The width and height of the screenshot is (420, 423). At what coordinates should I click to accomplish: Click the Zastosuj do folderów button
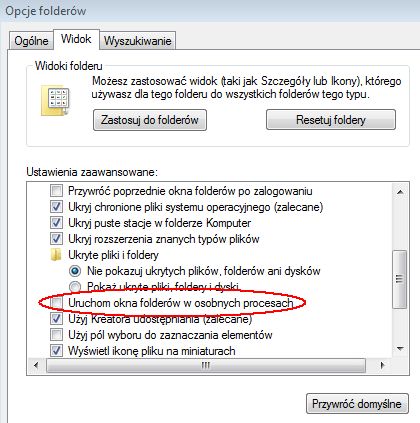pos(150,120)
